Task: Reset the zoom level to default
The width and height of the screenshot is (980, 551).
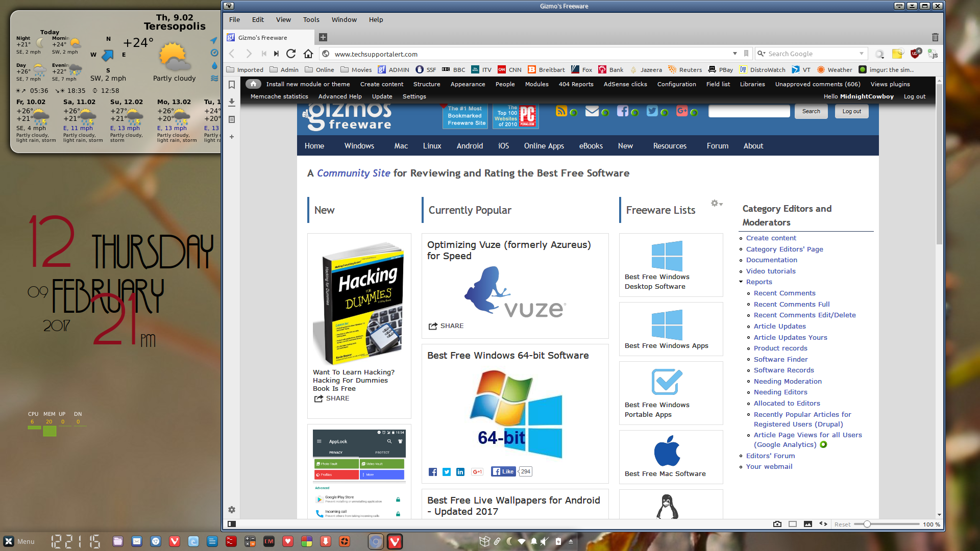Action: [x=842, y=524]
